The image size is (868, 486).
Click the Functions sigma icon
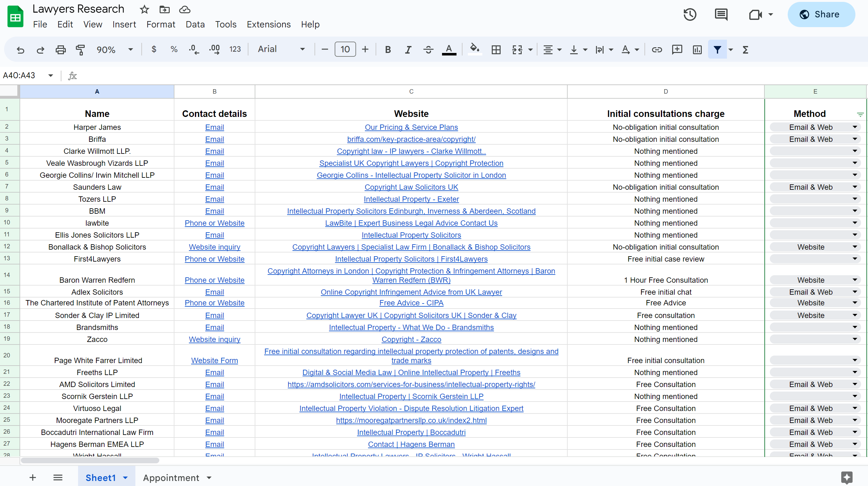click(x=745, y=49)
